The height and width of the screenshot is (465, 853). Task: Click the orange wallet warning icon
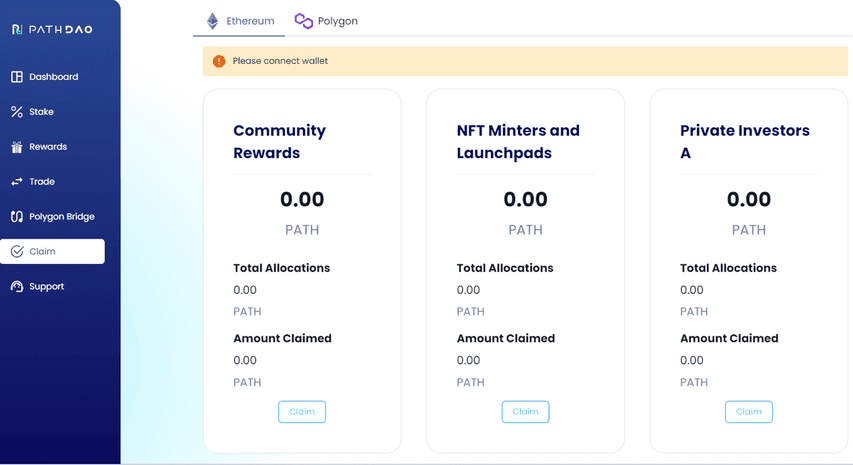[x=219, y=61]
